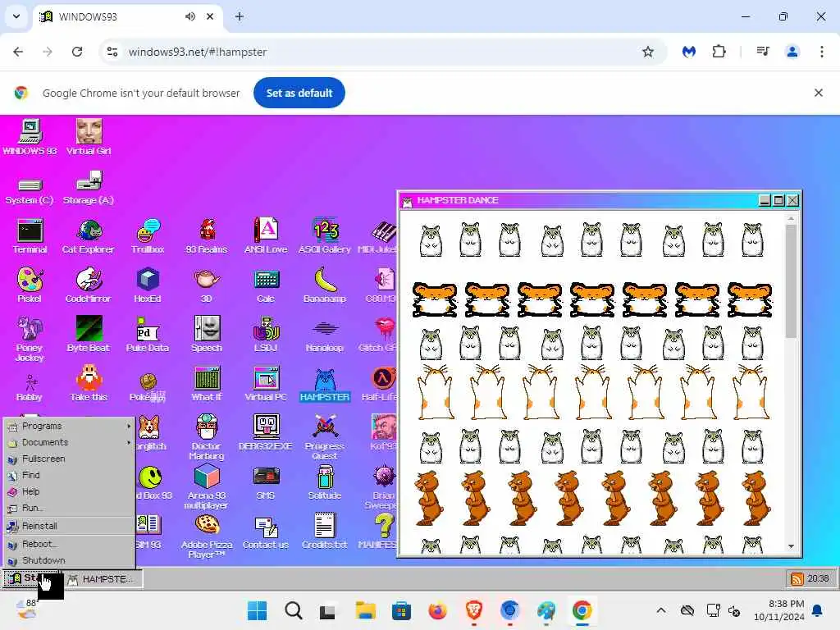Open the Credits.txt file icon

tap(325, 532)
